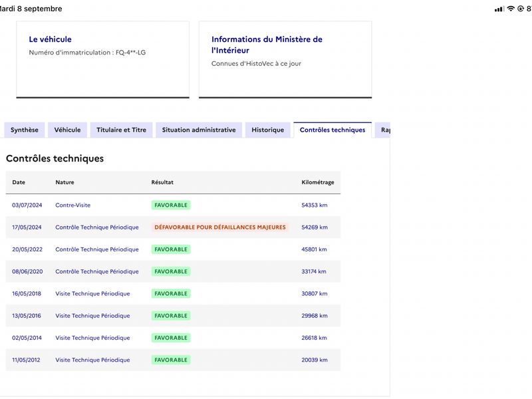Click the Résultat column header

(162, 182)
